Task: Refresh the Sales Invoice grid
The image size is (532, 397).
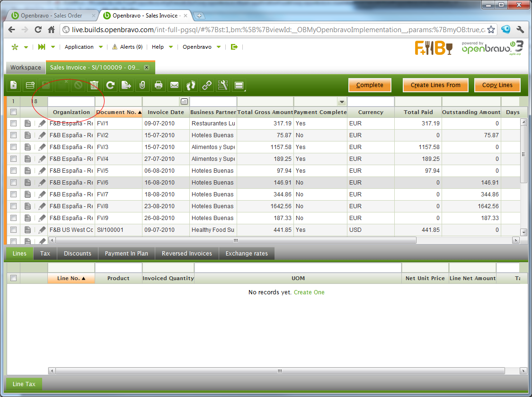Action: 110,85
